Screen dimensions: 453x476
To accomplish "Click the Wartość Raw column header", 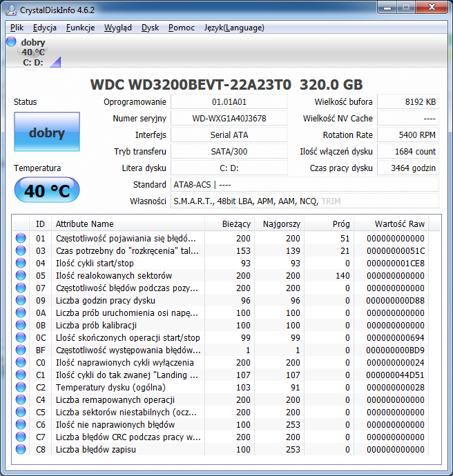I will (392, 224).
